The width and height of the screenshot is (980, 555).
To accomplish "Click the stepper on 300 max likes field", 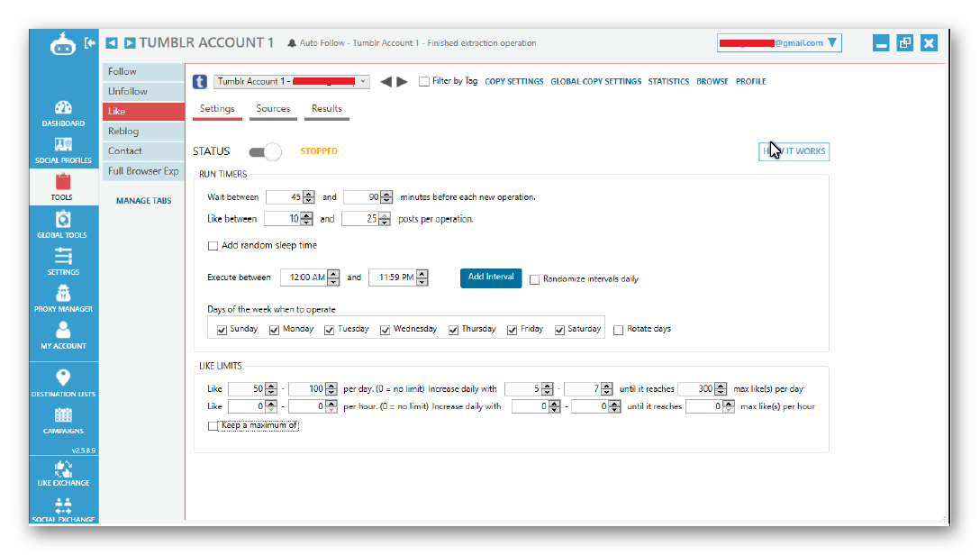I will tap(721, 388).
